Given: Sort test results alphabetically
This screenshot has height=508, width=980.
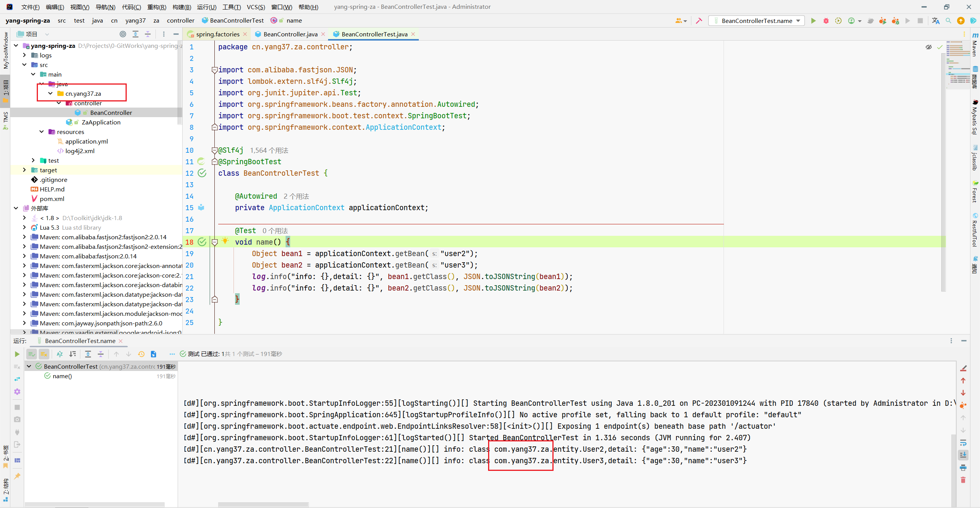Looking at the screenshot, I should click(x=60, y=354).
